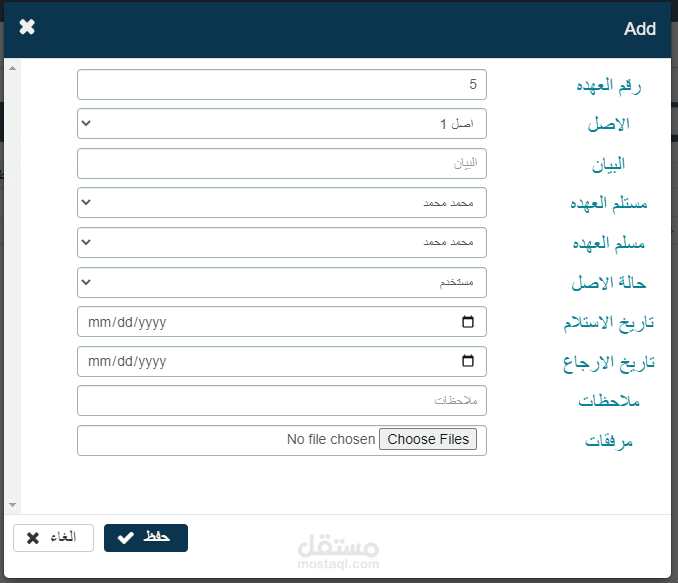Screen dimensions: 678x583
Task: Click the تاريخ الاستلام date field
Action: tap(282, 322)
